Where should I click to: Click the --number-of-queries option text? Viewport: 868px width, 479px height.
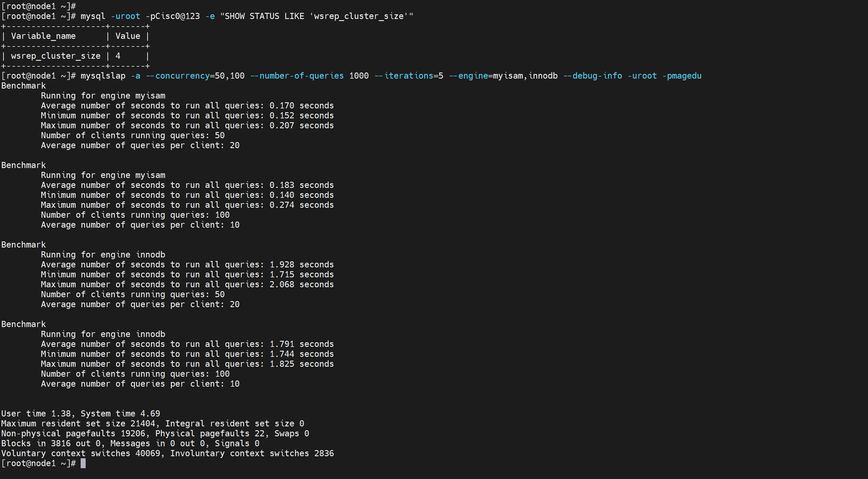(297, 76)
